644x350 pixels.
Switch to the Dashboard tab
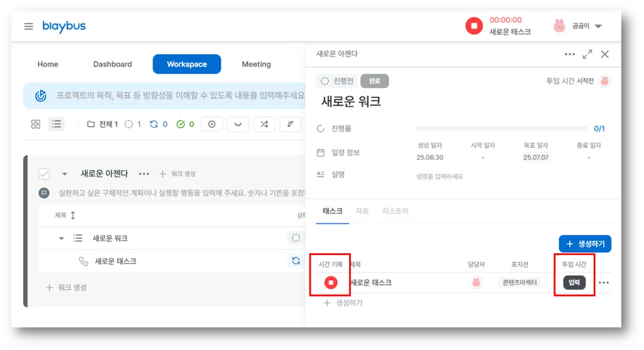pyautogui.click(x=113, y=64)
